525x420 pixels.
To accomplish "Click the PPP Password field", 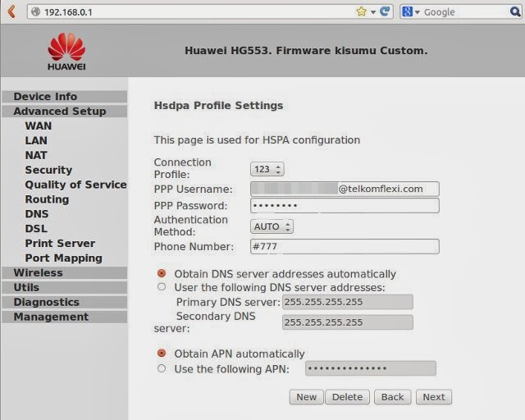I will [345, 206].
